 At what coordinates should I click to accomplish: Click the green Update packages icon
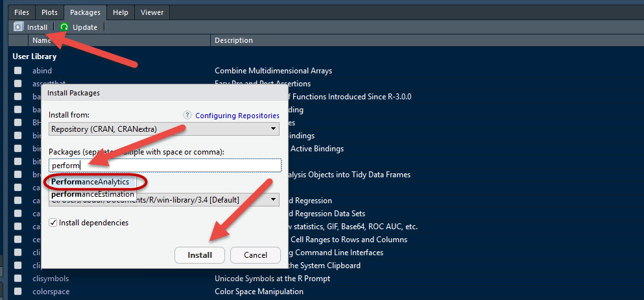click(64, 27)
